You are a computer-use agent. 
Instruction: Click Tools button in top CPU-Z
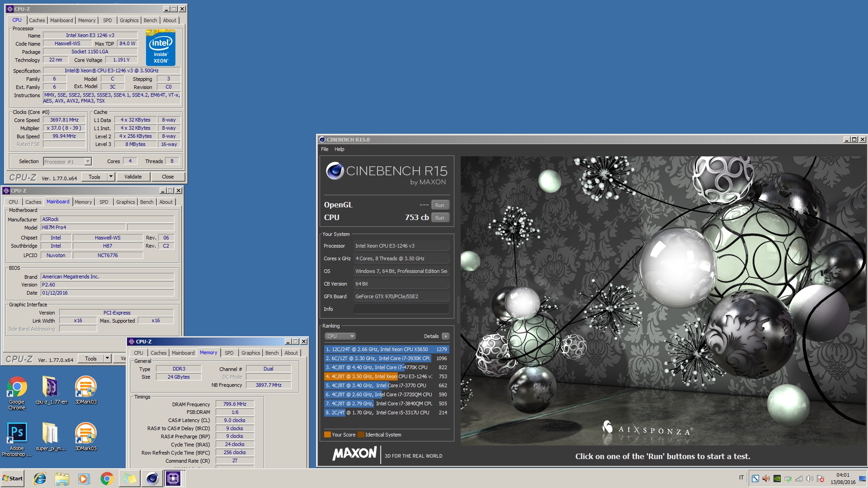click(x=94, y=177)
